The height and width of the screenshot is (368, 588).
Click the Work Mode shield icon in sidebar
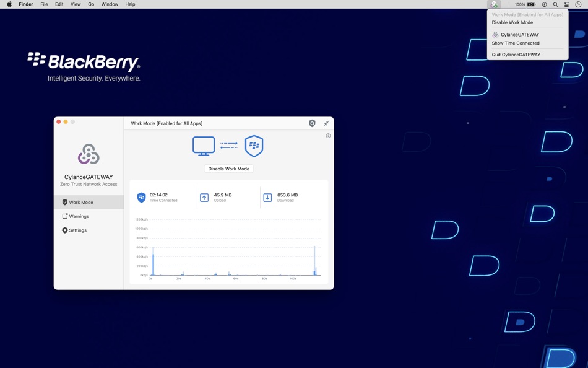(x=65, y=202)
